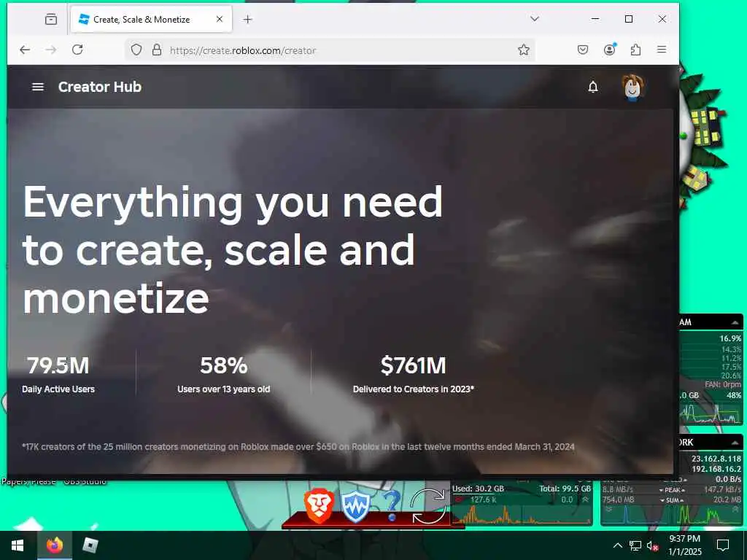Expand the list all tabs chevron
The width and height of the screenshot is (747, 560).
click(535, 19)
